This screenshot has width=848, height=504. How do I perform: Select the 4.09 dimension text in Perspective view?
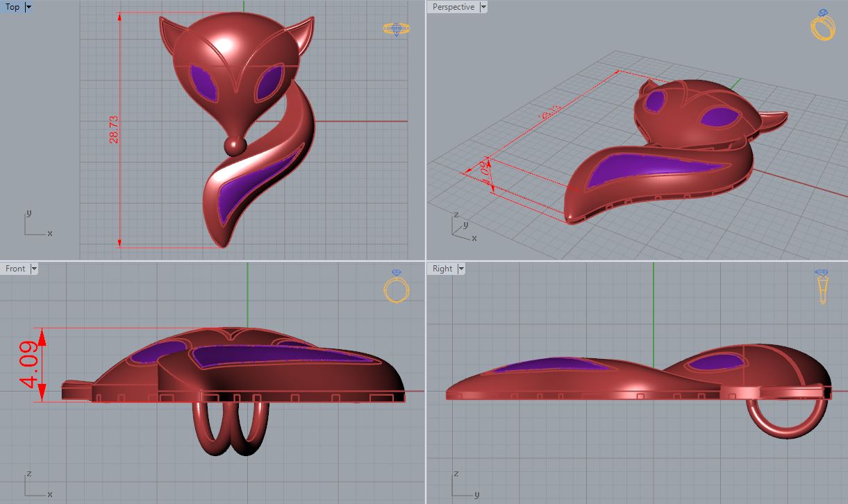(x=485, y=171)
